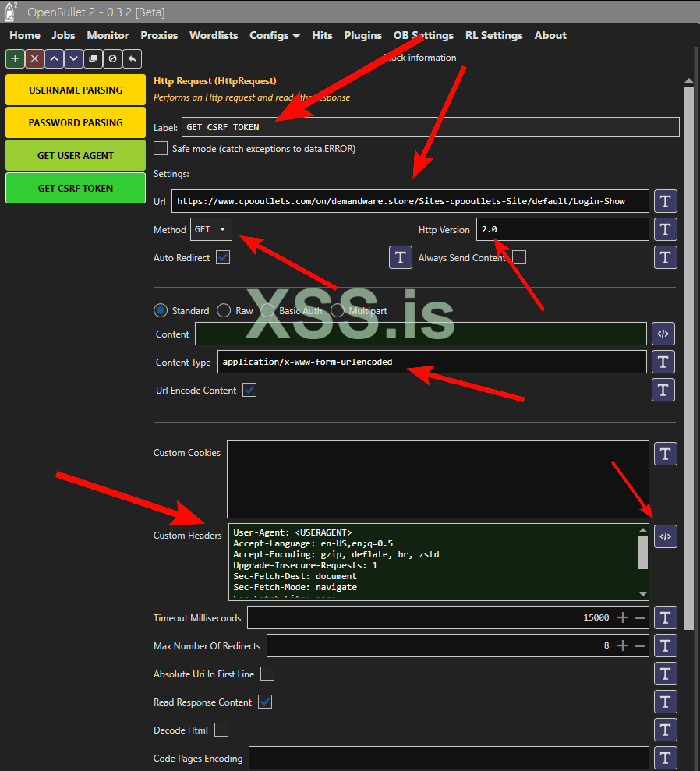Open the Proxies page
700x771 pixels.
tap(159, 35)
